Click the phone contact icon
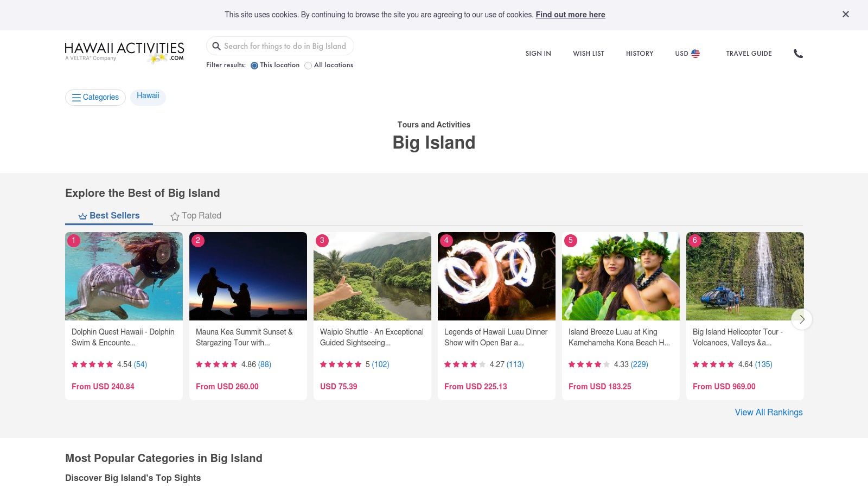Screen dimensions: 868x488 (798, 53)
